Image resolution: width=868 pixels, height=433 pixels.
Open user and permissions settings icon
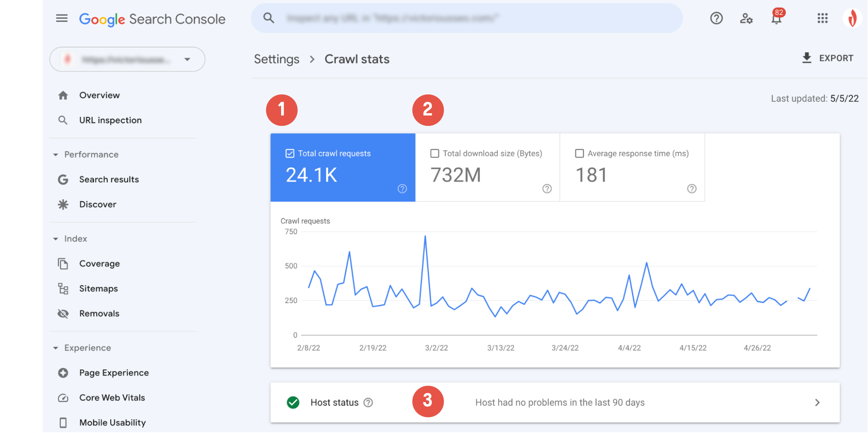click(x=746, y=18)
